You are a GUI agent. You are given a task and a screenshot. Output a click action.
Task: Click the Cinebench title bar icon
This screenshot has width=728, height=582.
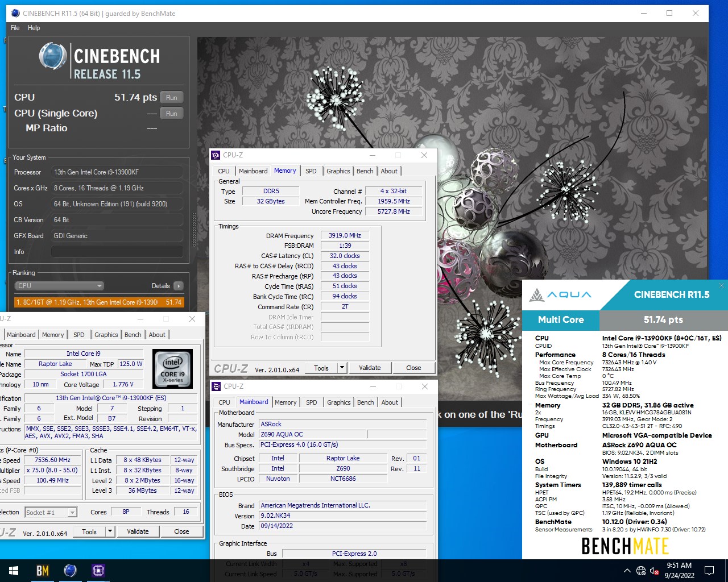pyautogui.click(x=15, y=13)
